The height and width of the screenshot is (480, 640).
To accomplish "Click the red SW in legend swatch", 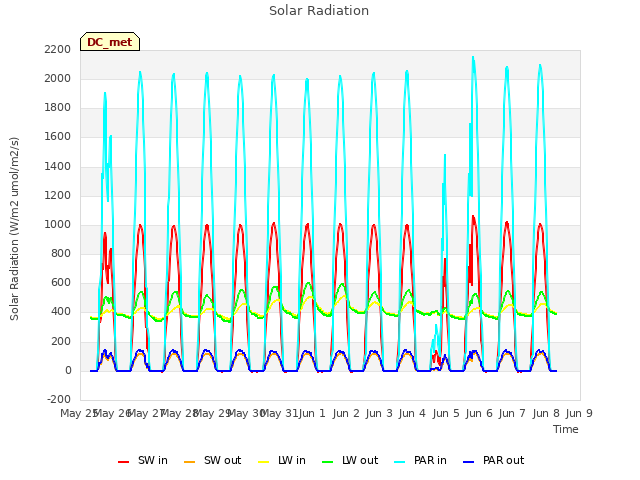I will tap(123, 462).
